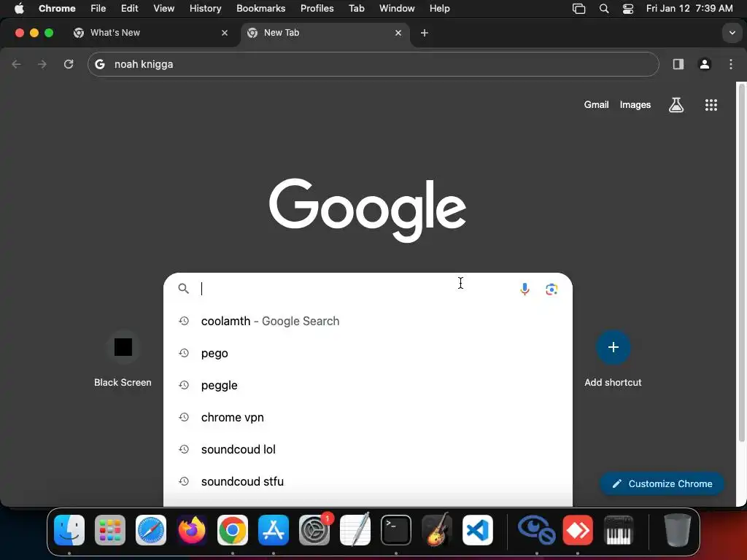This screenshot has height=560, width=747.
Task: Open Search Labs flask icon
Action: (x=676, y=105)
